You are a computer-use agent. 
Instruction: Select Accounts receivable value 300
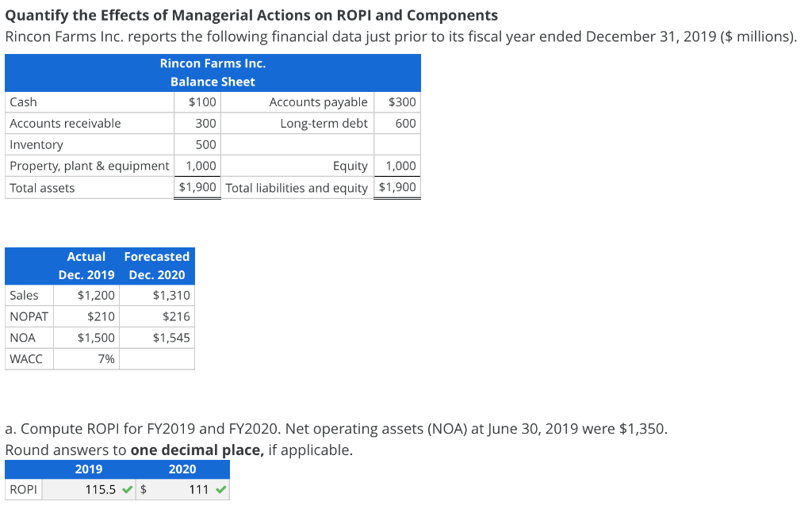click(197, 123)
